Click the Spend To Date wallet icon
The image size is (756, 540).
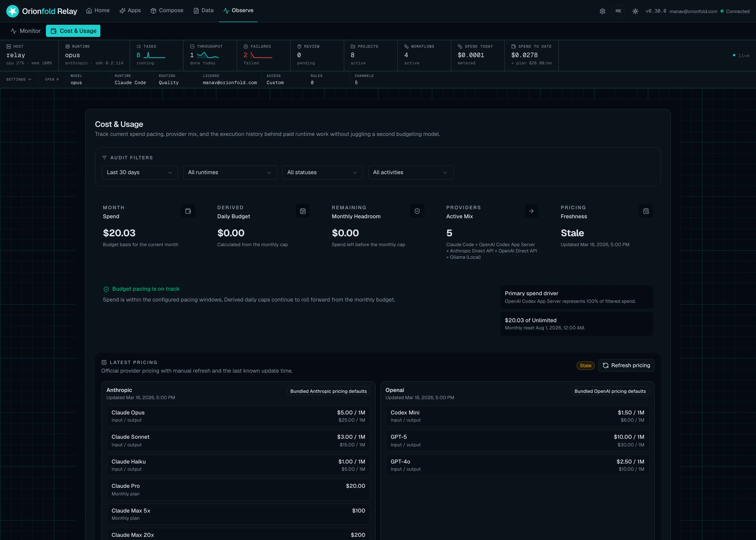(513, 47)
